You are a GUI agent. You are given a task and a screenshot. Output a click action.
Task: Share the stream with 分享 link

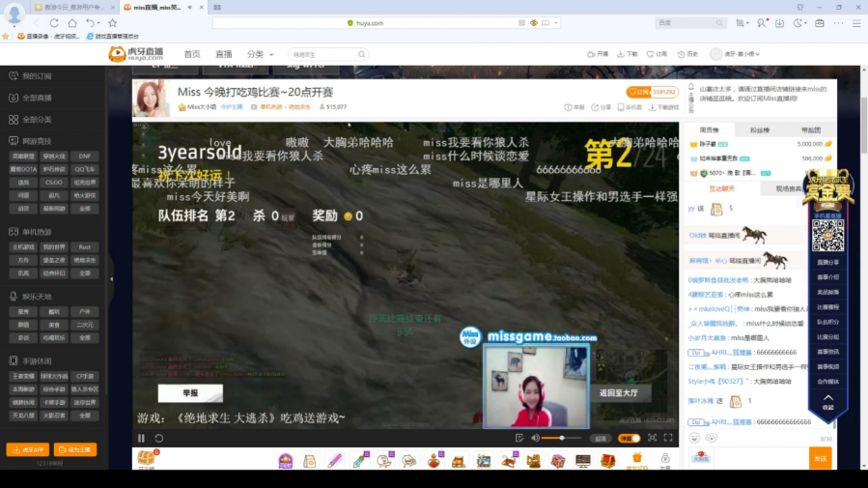pyautogui.click(x=602, y=107)
